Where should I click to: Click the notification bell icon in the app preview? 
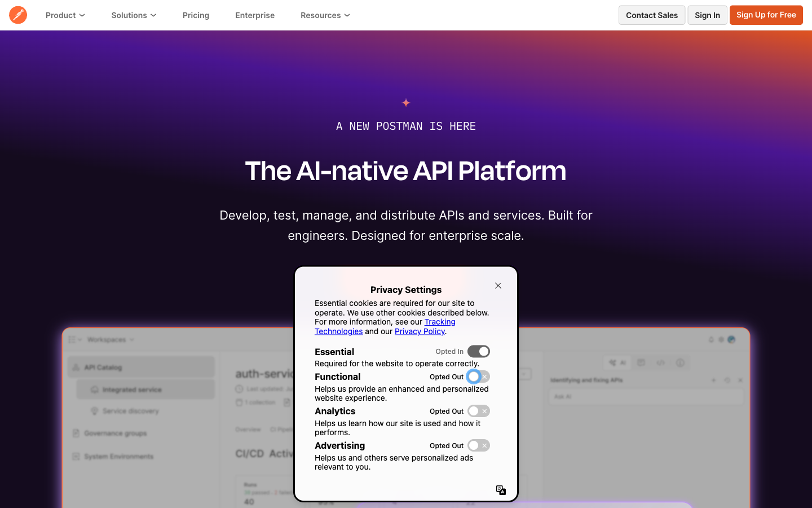711,340
